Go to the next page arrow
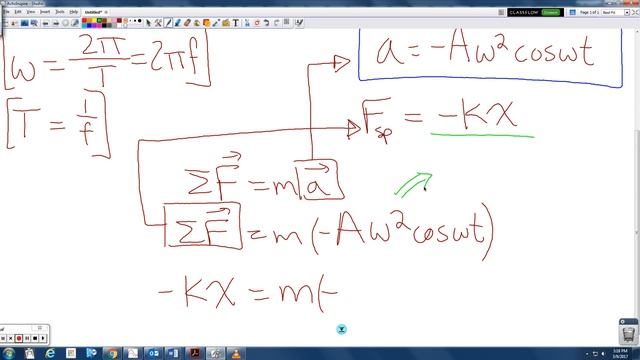Screen dimensions: 640x360 pos(56,23)
